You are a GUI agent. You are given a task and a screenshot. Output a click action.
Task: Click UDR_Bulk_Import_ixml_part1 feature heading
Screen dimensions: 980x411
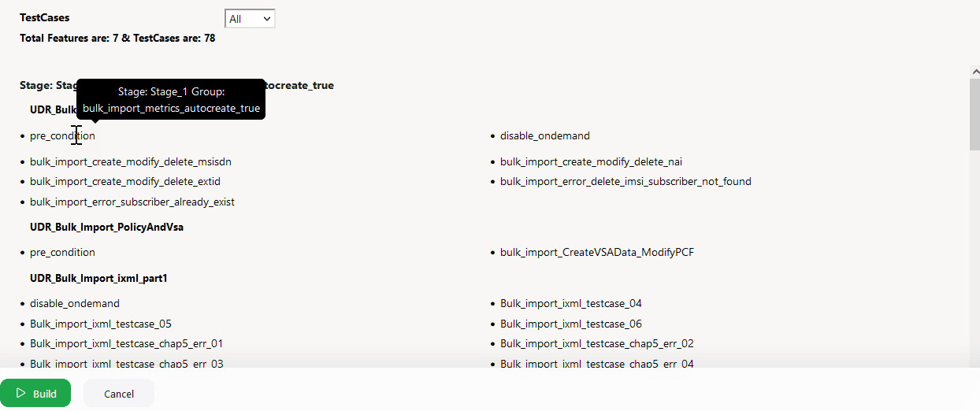tap(99, 279)
